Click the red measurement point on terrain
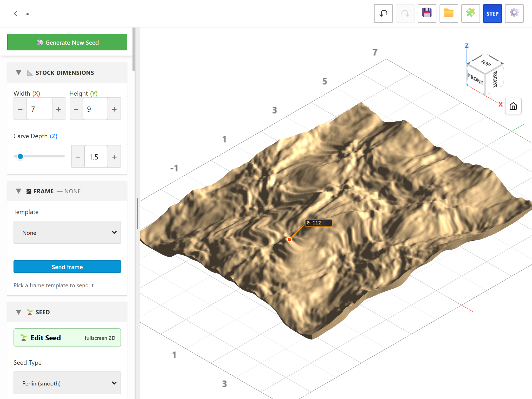The image size is (532, 399). point(290,240)
